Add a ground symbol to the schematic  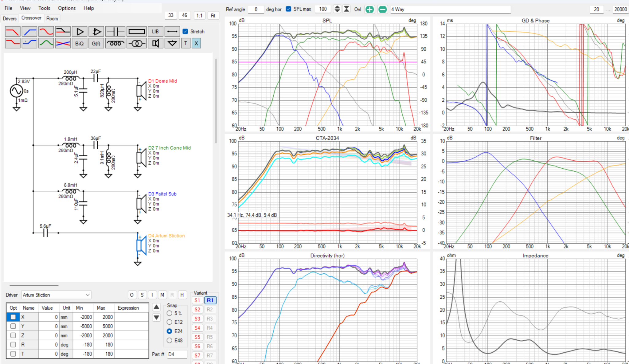point(172,43)
